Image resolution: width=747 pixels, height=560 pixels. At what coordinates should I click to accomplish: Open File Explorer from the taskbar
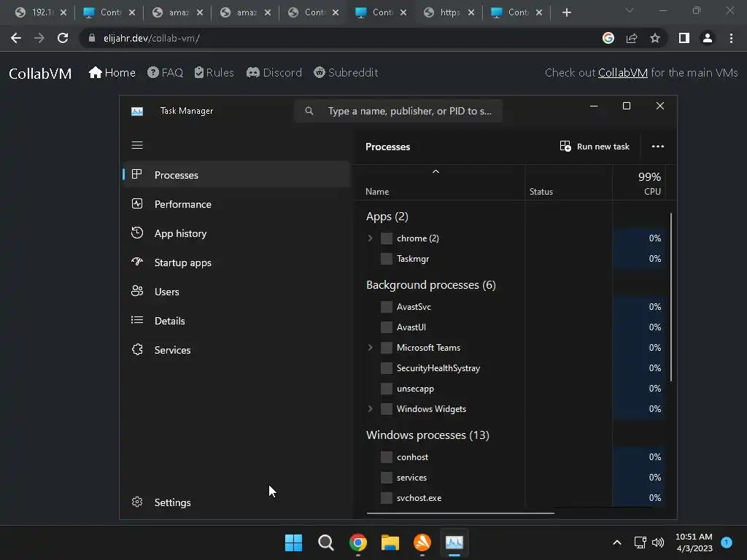(x=390, y=542)
